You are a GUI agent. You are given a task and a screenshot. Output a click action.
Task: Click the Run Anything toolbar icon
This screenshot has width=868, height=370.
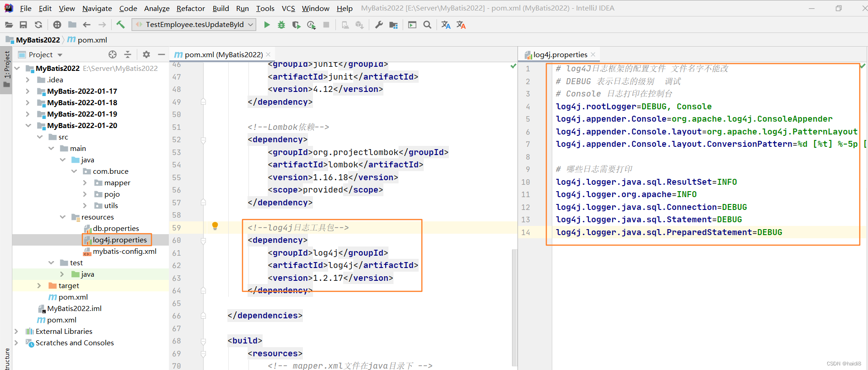412,25
